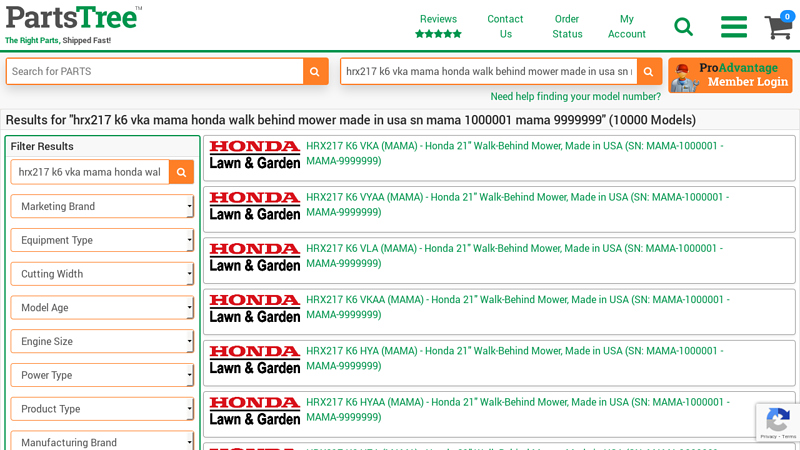Submit the model search query
Screen dimensions: 800x450
tap(648, 71)
